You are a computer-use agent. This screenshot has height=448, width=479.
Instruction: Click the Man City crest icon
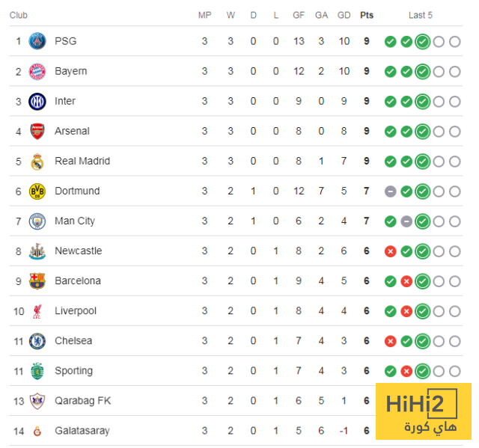[x=37, y=221]
